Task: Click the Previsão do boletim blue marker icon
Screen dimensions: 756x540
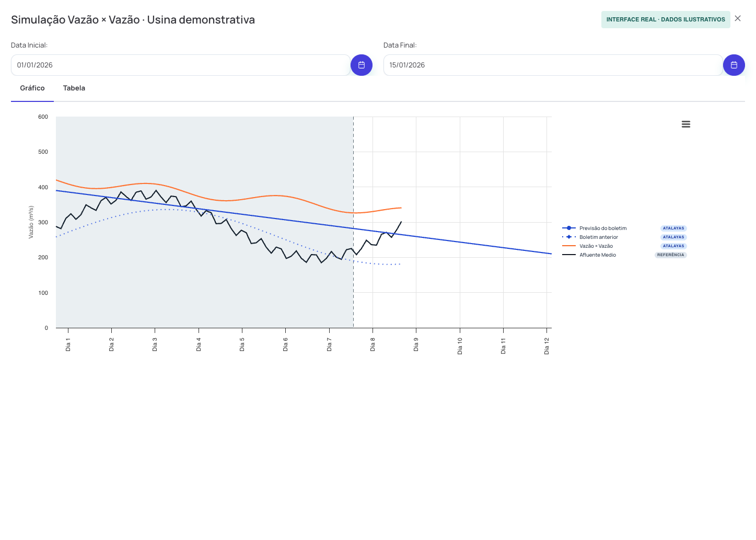Action: pos(569,228)
